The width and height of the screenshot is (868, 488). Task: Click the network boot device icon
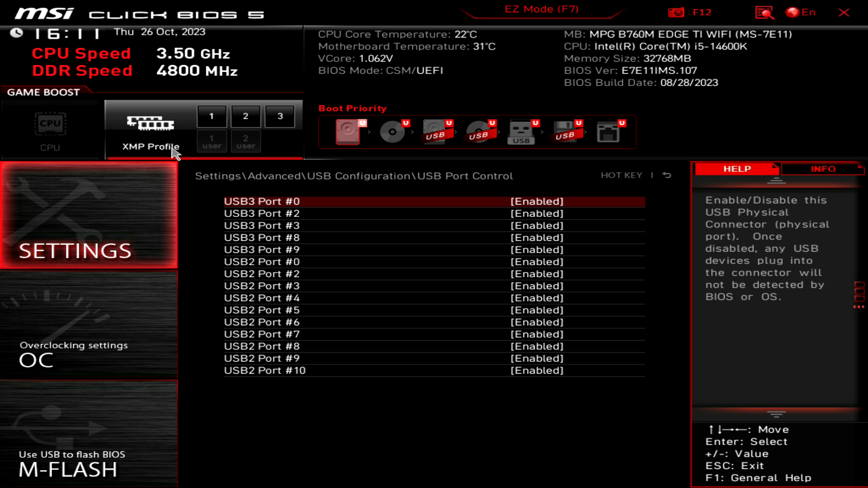(x=608, y=132)
